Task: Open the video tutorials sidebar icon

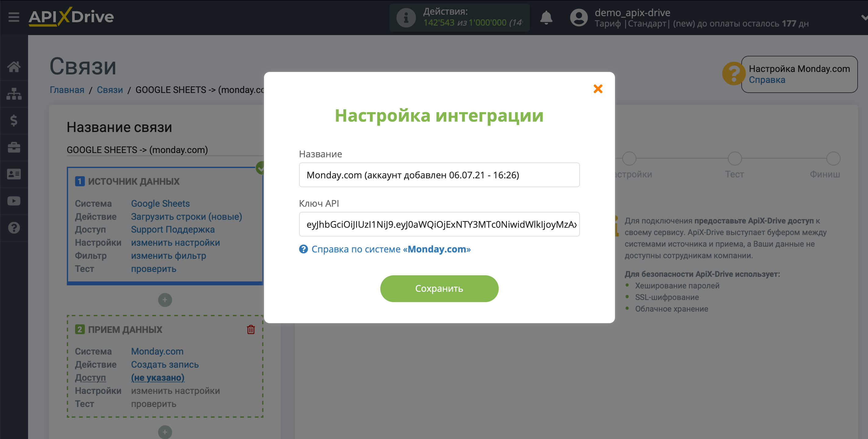Action: pos(14,201)
